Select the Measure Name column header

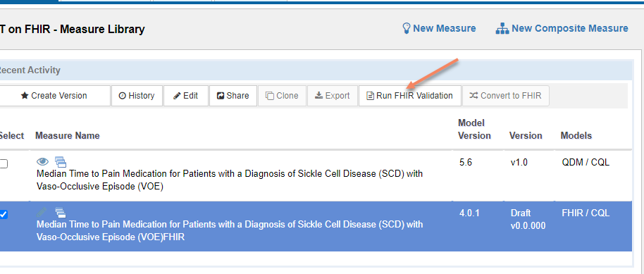tap(68, 135)
